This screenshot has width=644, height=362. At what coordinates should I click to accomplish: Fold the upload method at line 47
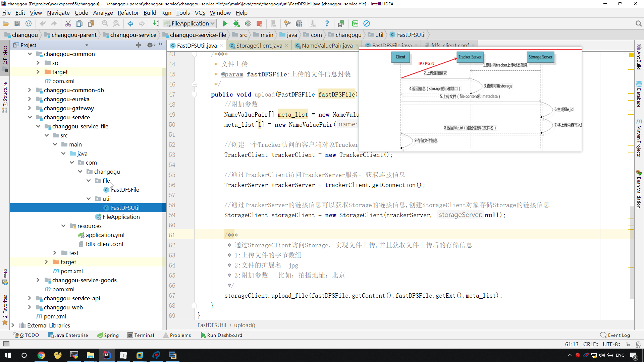tap(194, 95)
